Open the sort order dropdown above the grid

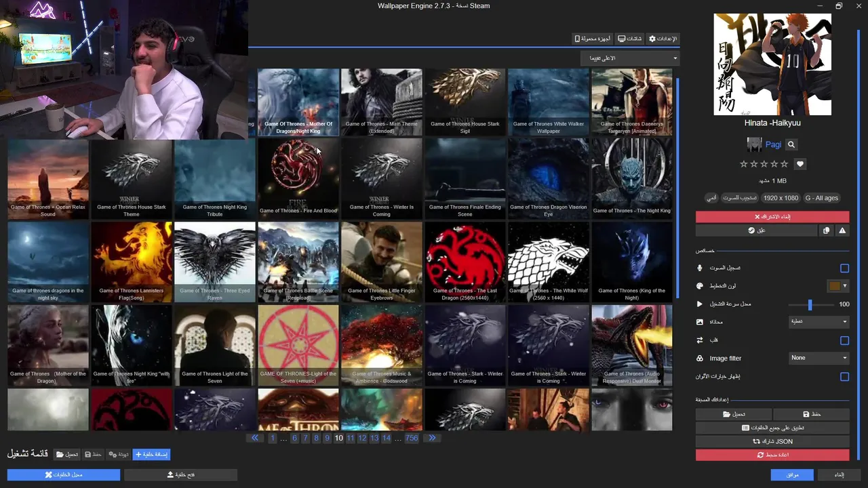click(x=630, y=58)
